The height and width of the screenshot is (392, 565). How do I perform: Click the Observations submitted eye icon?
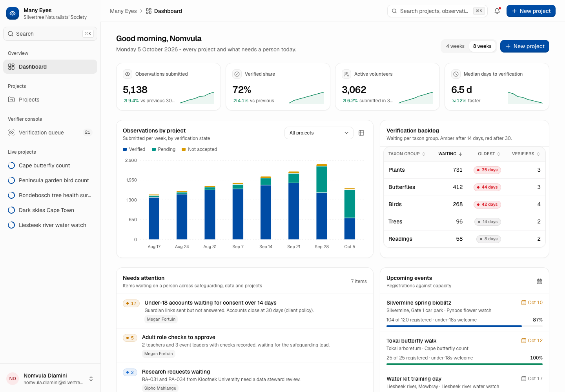coord(128,74)
